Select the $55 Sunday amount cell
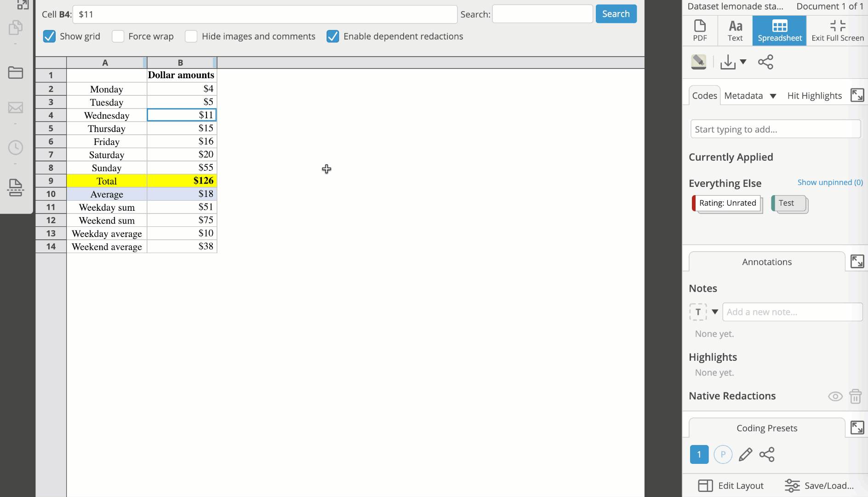Viewport: 868px width, 497px height. [x=182, y=168]
